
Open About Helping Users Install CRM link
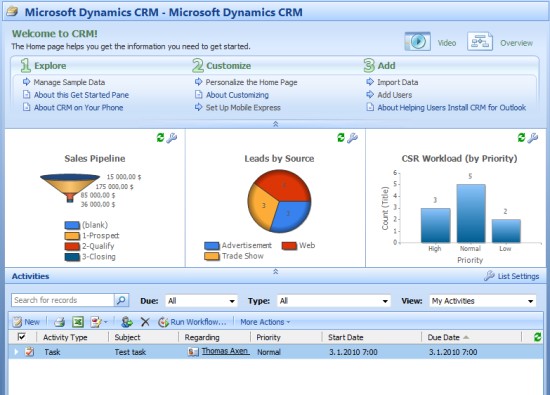pyautogui.click(x=452, y=107)
